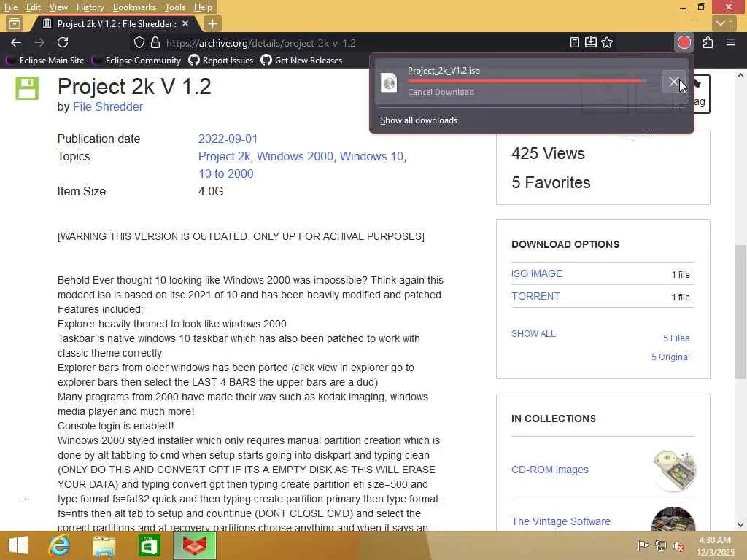The width and height of the screenshot is (747, 560).
Task: Click the File Shredder author link
Action: [x=108, y=106]
